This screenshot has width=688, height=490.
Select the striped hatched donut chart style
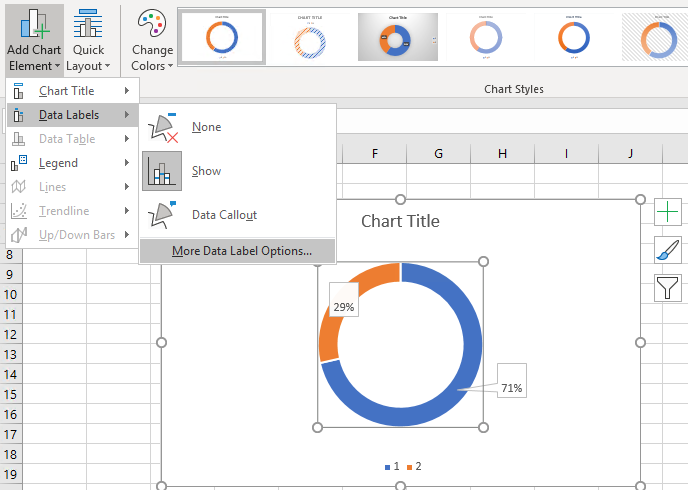(310, 37)
